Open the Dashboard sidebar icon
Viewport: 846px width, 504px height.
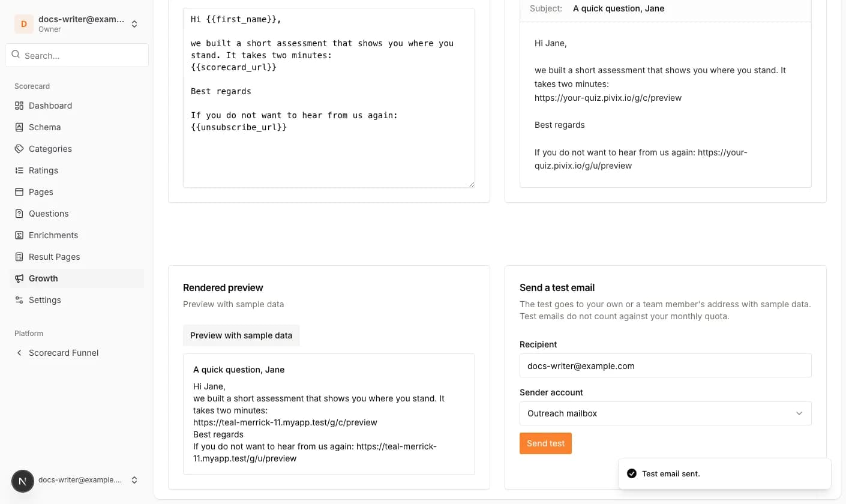point(19,106)
